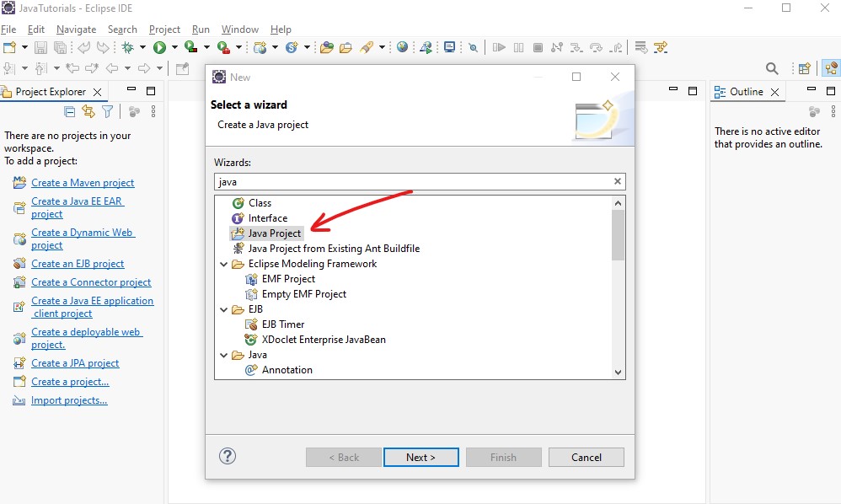This screenshot has width=841, height=504.
Task: Toggle Link with Editor in Project Explorer
Action: [x=88, y=111]
